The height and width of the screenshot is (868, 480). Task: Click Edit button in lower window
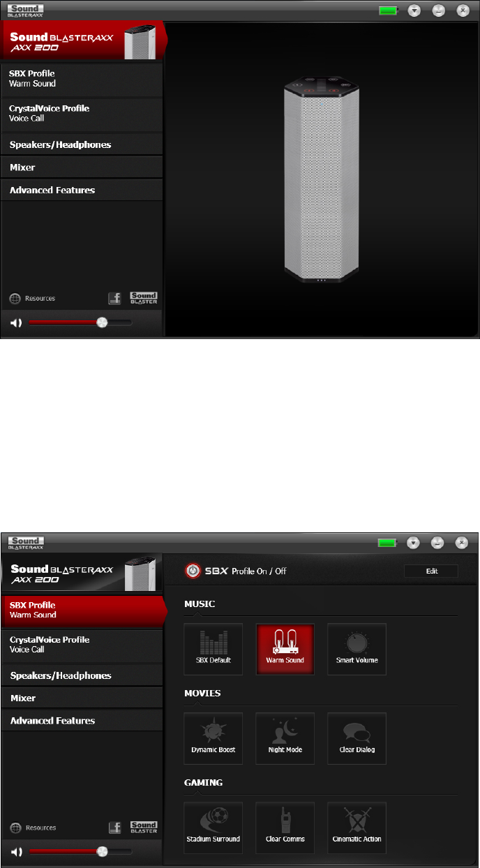[431, 571]
